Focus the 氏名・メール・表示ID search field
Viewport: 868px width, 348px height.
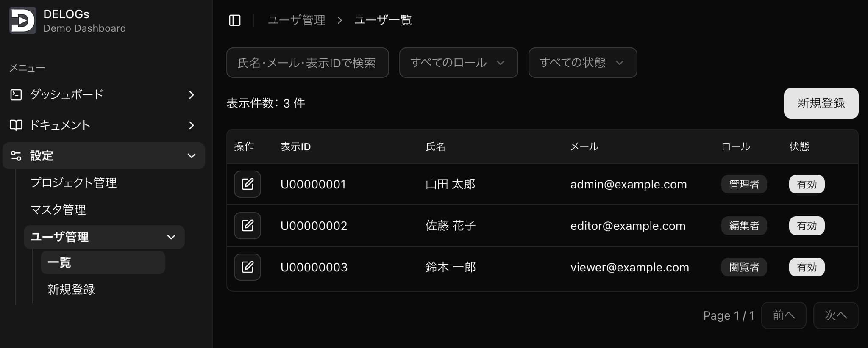point(307,63)
